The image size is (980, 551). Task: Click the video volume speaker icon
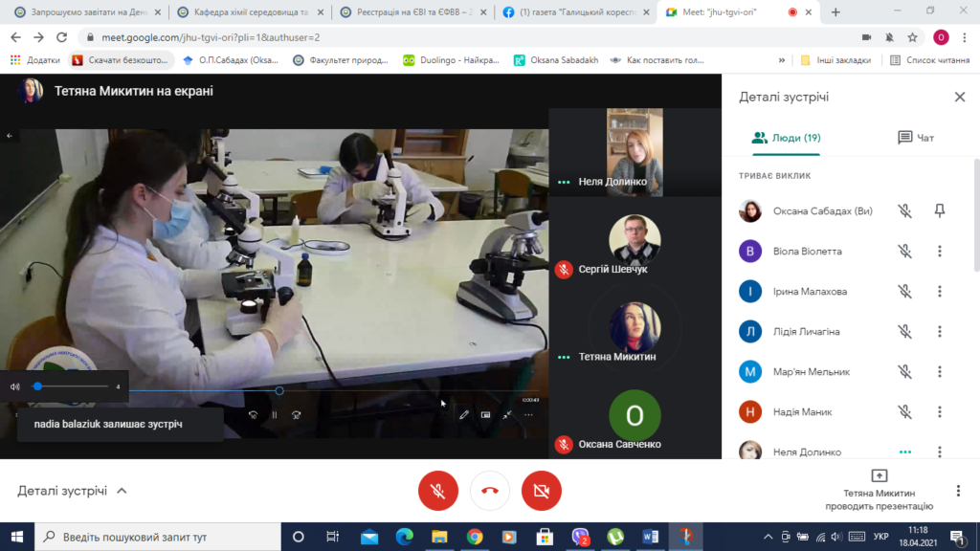point(15,386)
